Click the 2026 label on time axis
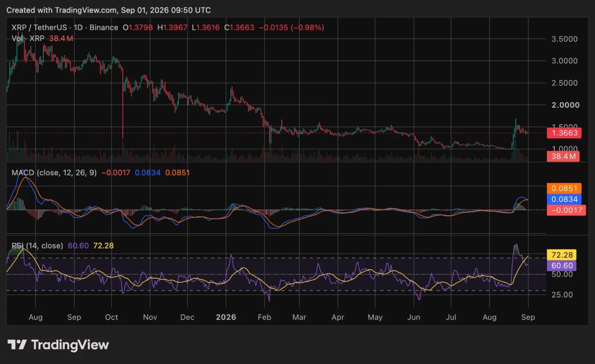595x364 pixels. [x=226, y=317]
